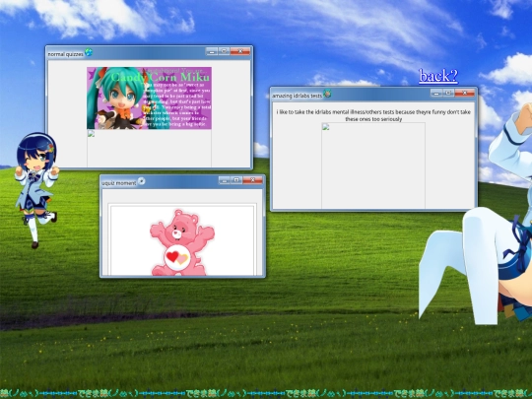Click the idrlabs mental illness tests description text
Viewport: 532px width, 399px height.
pyautogui.click(x=373, y=115)
